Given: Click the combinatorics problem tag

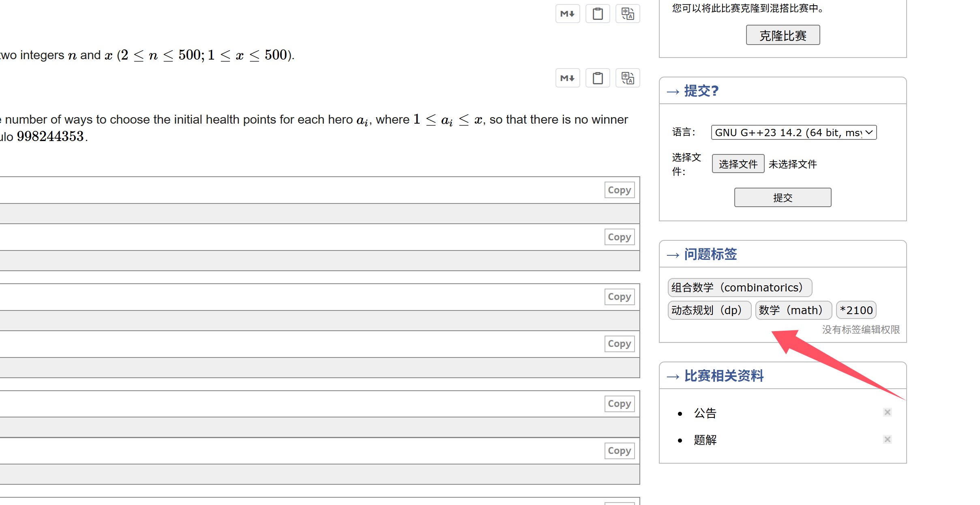Looking at the screenshot, I should click(740, 287).
